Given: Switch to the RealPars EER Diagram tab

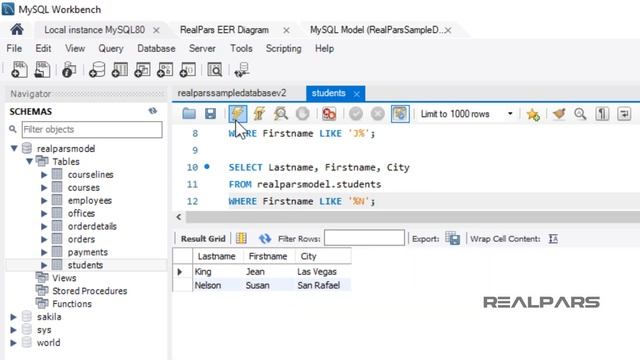Looking at the screenshot, I should 224,30.
